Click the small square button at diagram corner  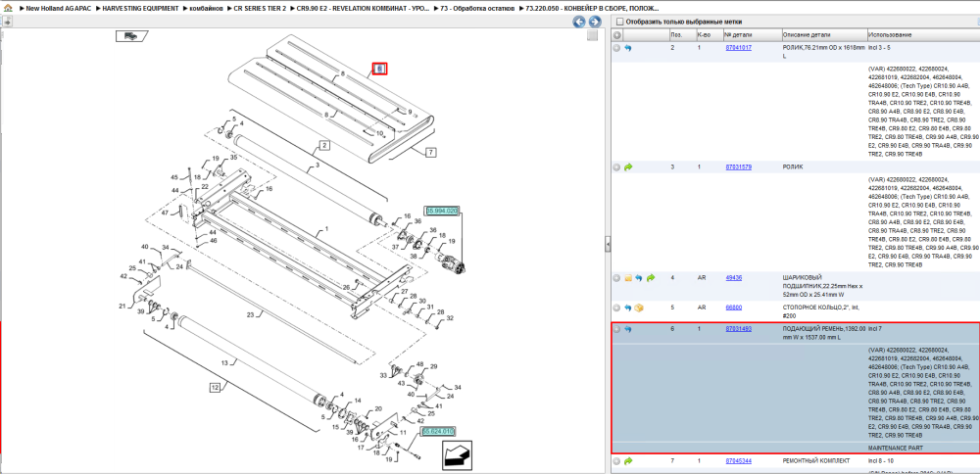592,35
